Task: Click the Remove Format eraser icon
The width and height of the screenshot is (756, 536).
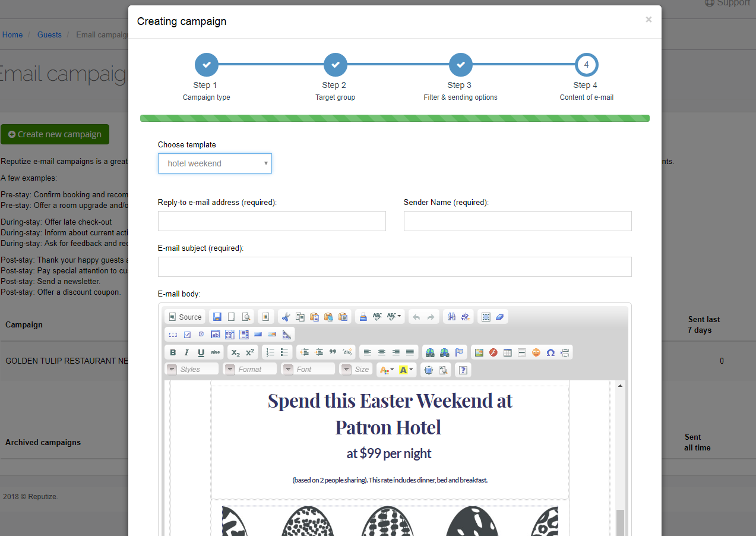Action: point(499,317)
